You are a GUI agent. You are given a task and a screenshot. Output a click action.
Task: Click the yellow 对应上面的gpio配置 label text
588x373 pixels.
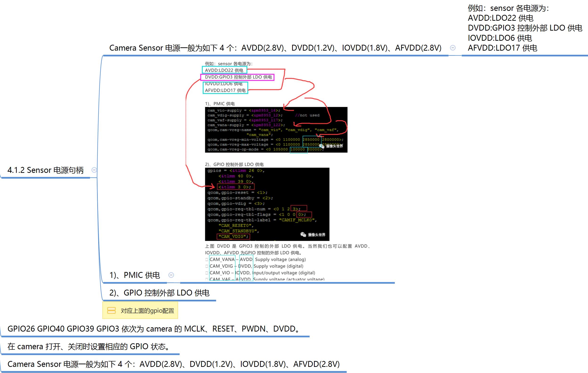pos(147,311)
